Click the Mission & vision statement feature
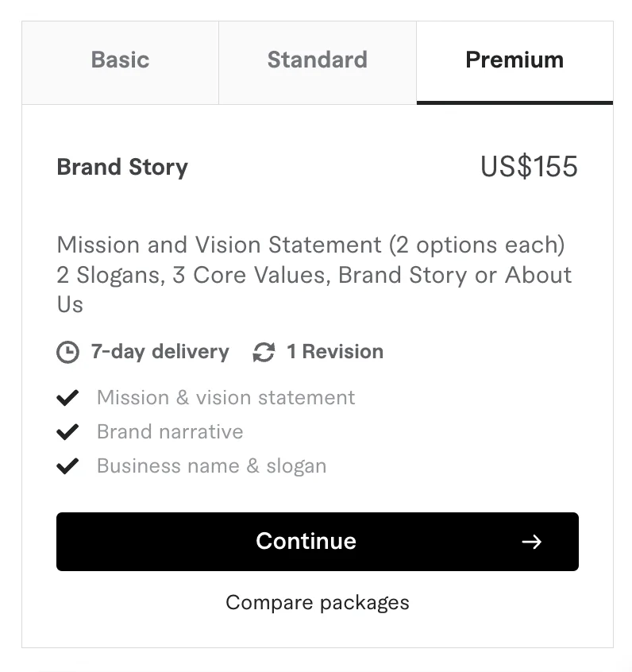The width and height of the screenshot is (632, 672). pos(225,397)
